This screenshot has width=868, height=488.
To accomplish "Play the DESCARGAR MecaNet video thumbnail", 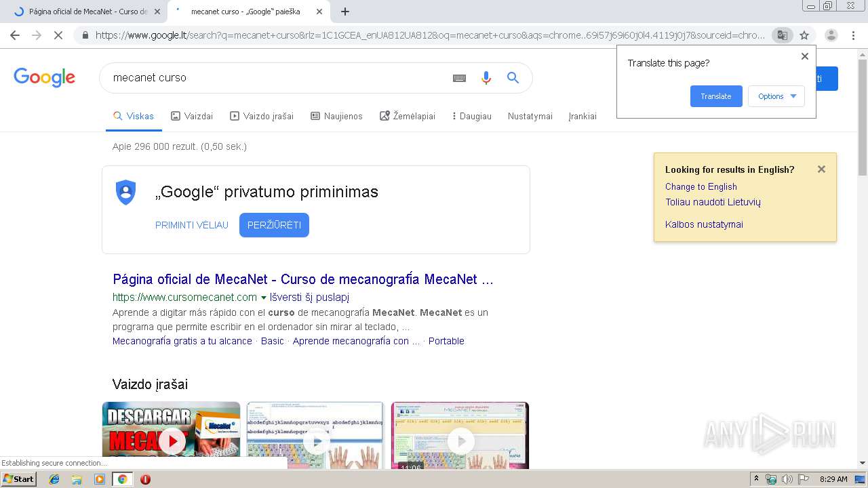I will click(x=171, y=435).
